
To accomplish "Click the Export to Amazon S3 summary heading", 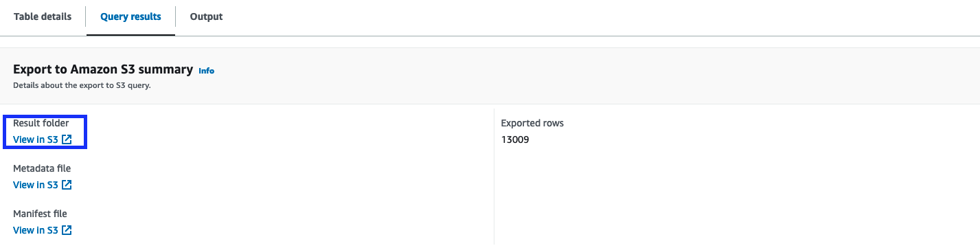I will (103, 69).
